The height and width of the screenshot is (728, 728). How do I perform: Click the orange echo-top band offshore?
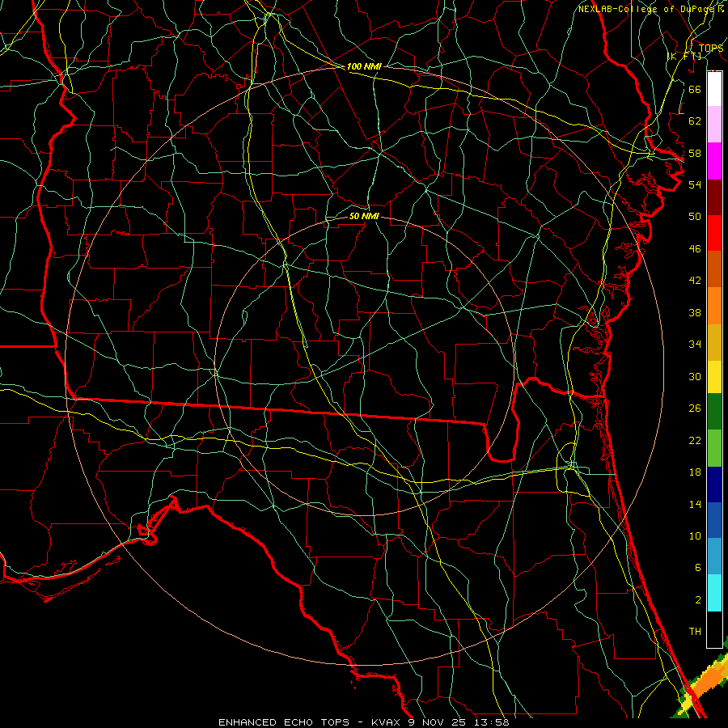pyautogui.click(x=709, y=683)
